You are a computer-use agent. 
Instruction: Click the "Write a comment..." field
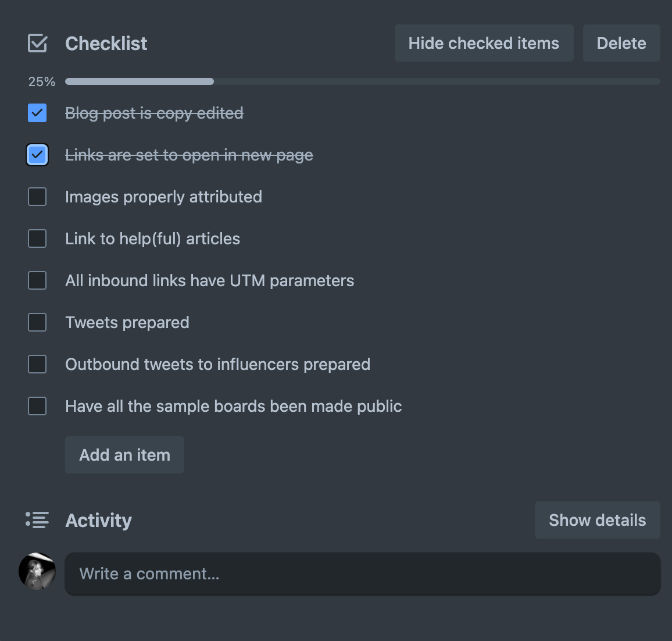point(362,574)
